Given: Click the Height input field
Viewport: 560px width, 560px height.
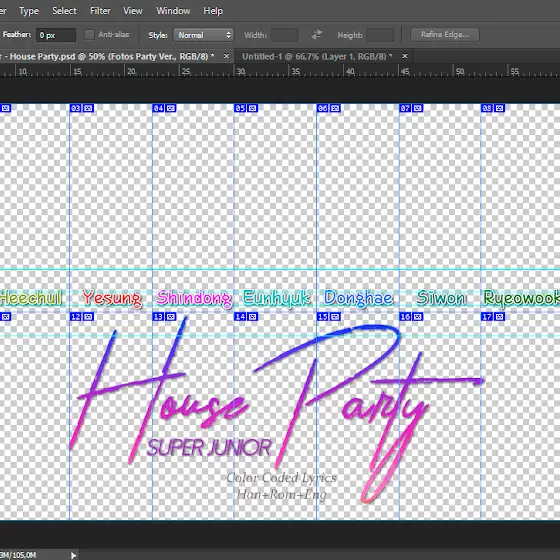Looking at the screenshot, I should pos(380,35).
